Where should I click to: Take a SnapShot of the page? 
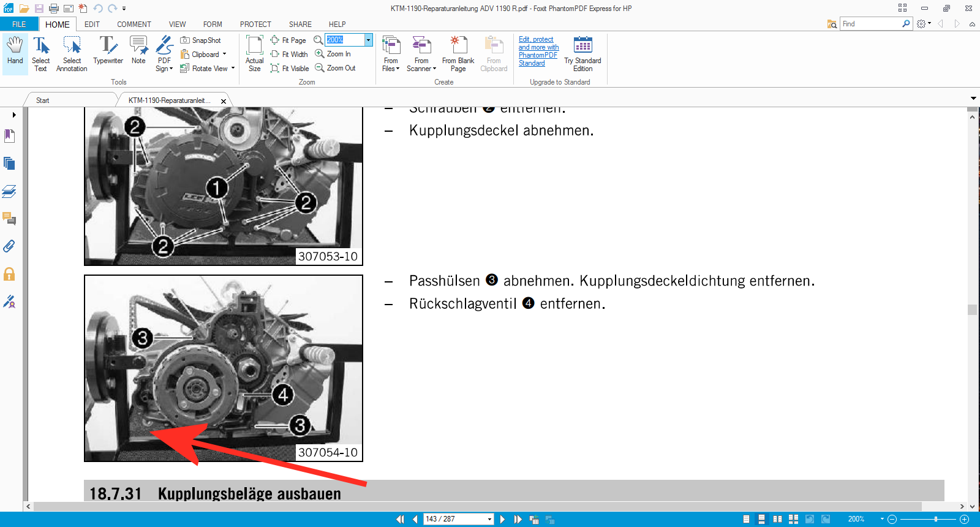click(201, 40)
